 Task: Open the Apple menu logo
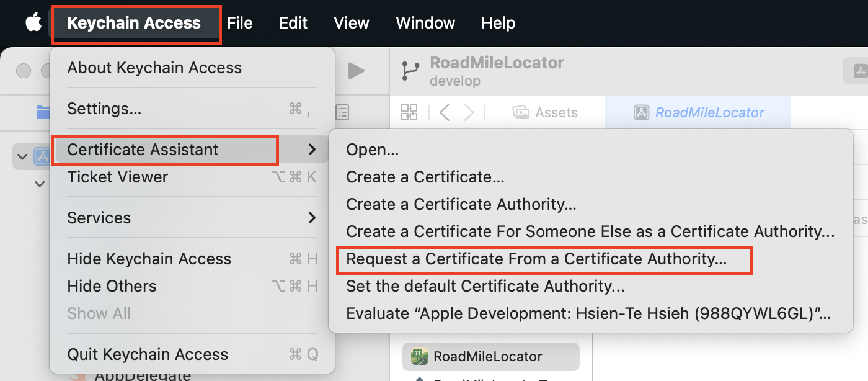[33, 23]
